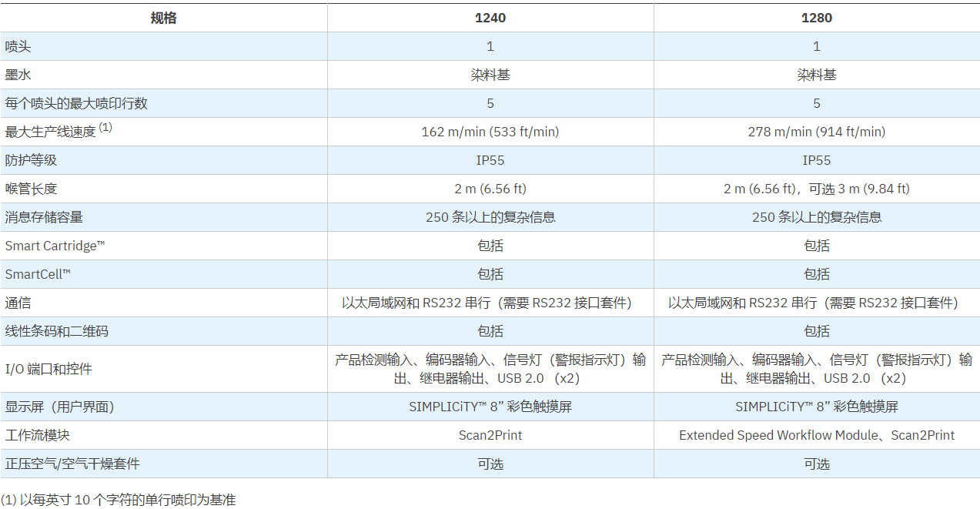Click the 规格 column header
The height and width of the screenshot is (509, 980).
[x=163, y=18]
